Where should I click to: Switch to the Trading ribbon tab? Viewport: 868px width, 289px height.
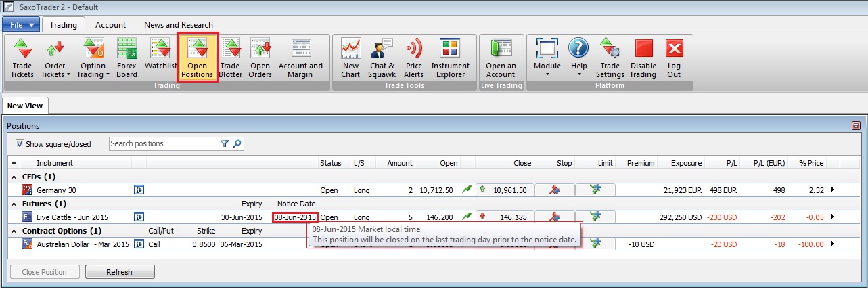pos(64,25)
